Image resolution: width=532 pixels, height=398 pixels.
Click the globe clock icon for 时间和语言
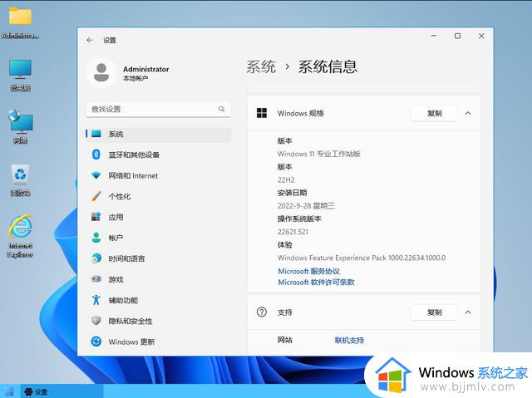96,258
